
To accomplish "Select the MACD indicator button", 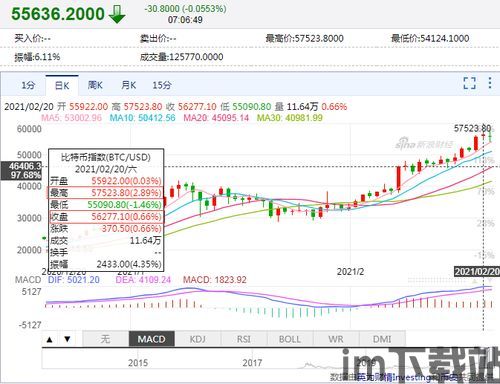I will (152, 339).
